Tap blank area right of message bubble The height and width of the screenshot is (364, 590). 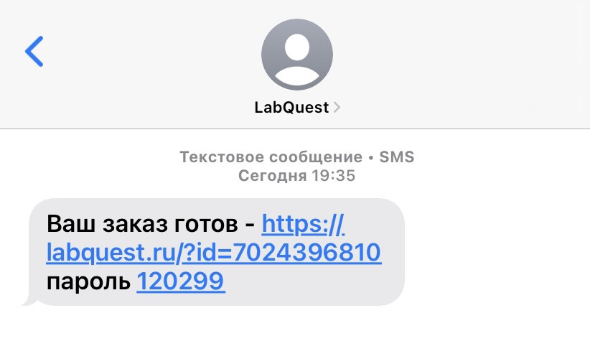(497, 252)
